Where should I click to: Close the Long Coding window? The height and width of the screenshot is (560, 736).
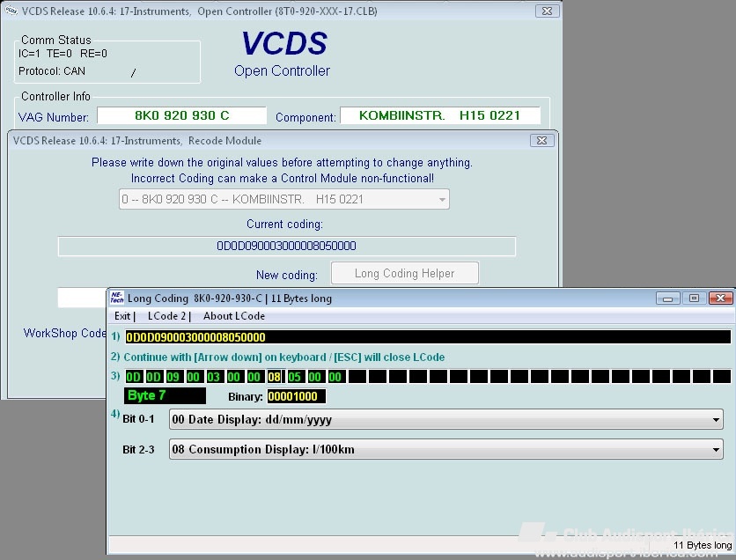pyautogui.click(x=721, y=298)
